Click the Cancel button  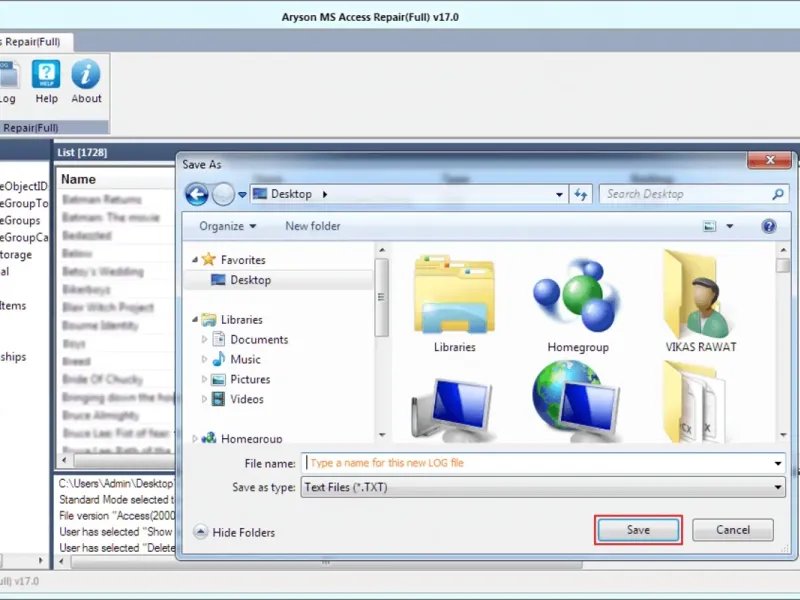tap(733, 530)
